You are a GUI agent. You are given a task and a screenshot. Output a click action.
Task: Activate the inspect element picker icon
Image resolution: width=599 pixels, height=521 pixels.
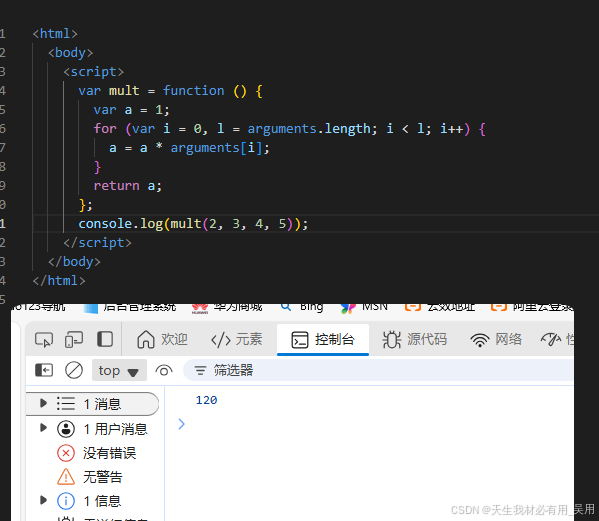pyautogui.click(x=44, y=340)
